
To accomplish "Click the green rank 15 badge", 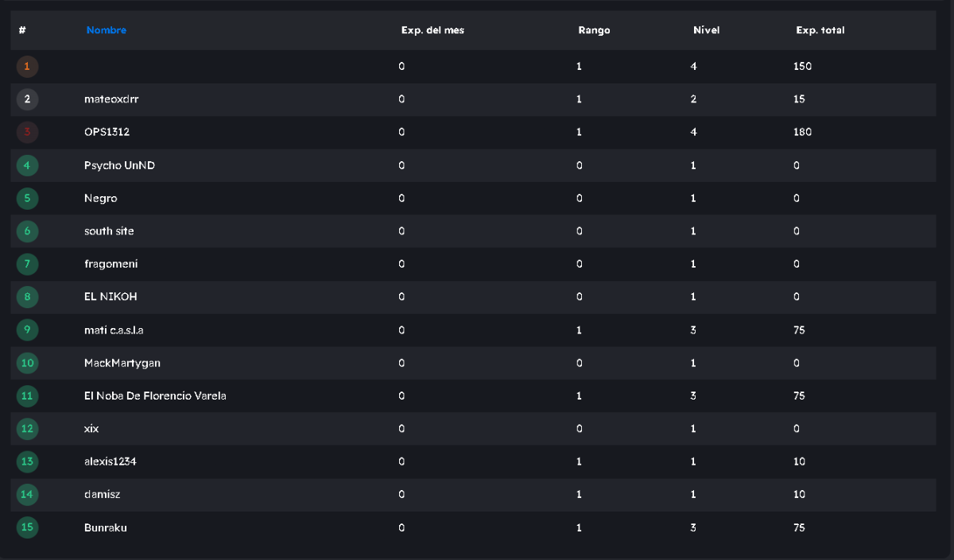I will (27, 527).
